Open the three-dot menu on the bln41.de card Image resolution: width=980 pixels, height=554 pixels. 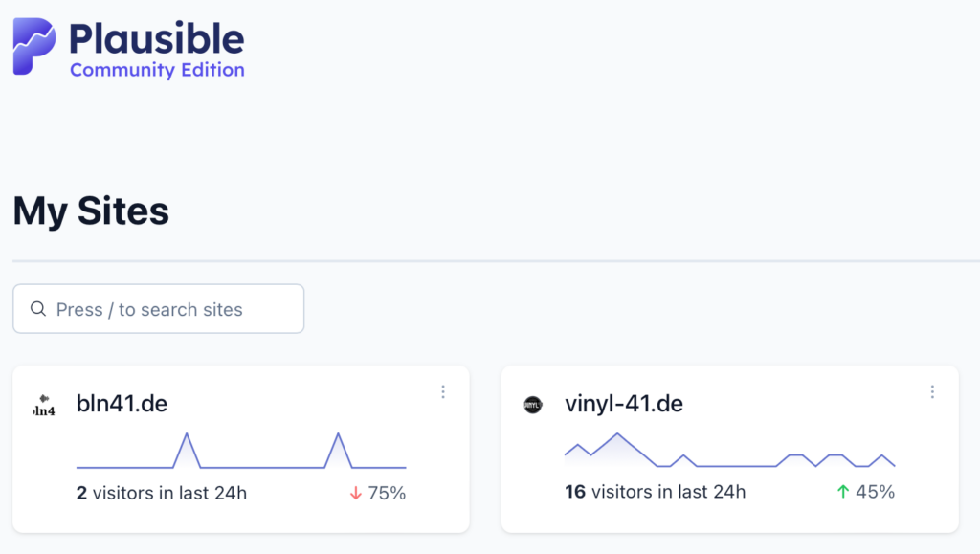(443, 391)
